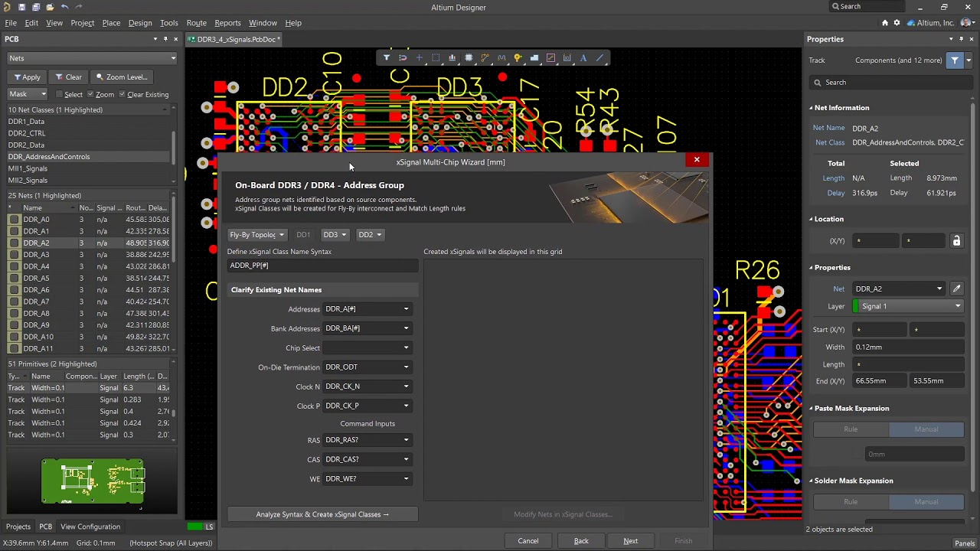Open the Chip Select dropdown
The height and width of the screenshot is (551, 980).
click(367, 348)
